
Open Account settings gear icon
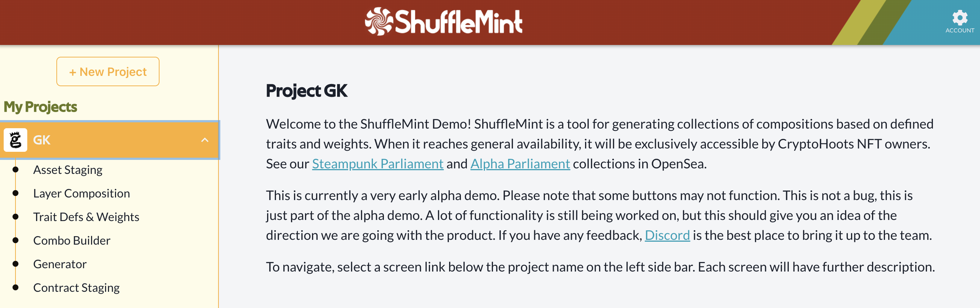click(x=959, y=17)
